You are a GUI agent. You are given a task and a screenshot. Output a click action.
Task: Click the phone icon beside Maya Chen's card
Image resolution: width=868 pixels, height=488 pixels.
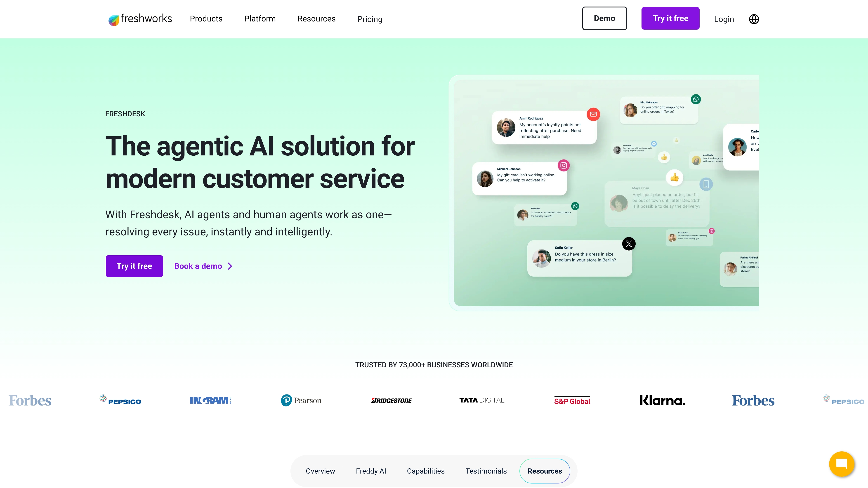click(707, 183)
